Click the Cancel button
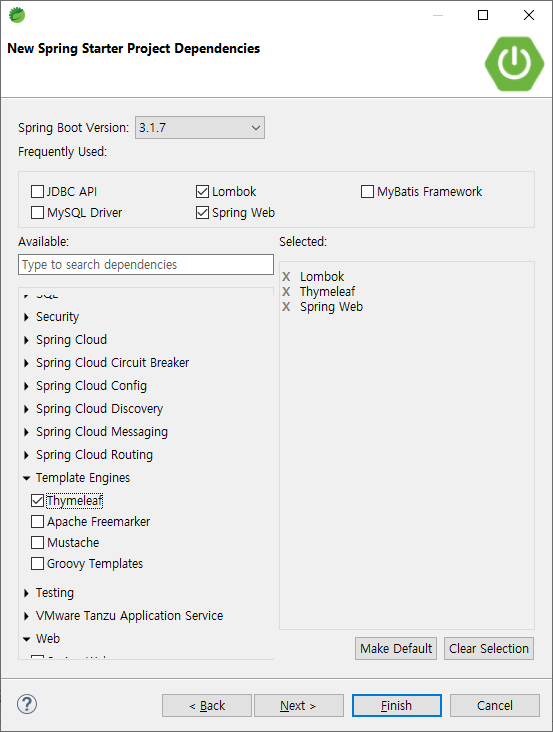553x732 pixels. tap(495, 705)
